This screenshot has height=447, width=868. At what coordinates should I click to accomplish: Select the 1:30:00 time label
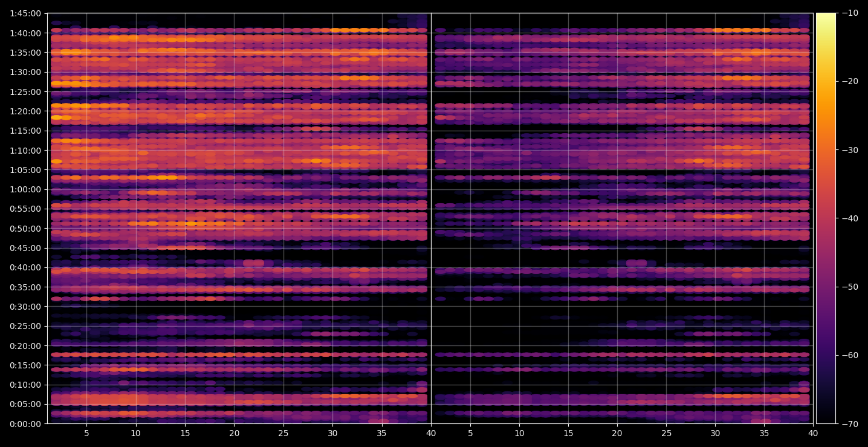pos(25,72)
